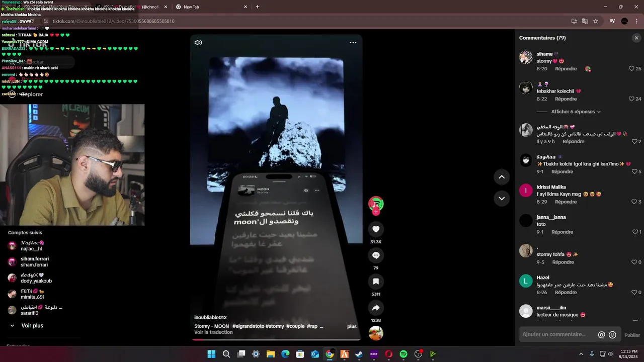Show hidden system tray icons

click(x=581, y=354)
